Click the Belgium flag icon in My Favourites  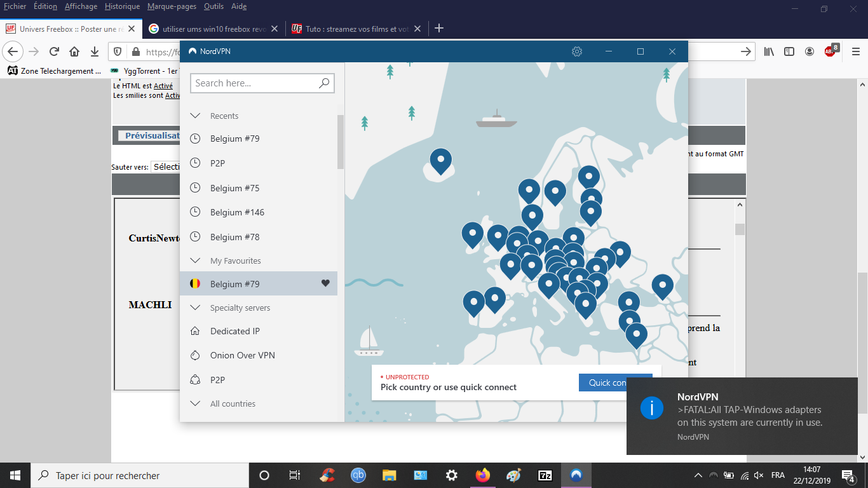click(x=196, y=284)
